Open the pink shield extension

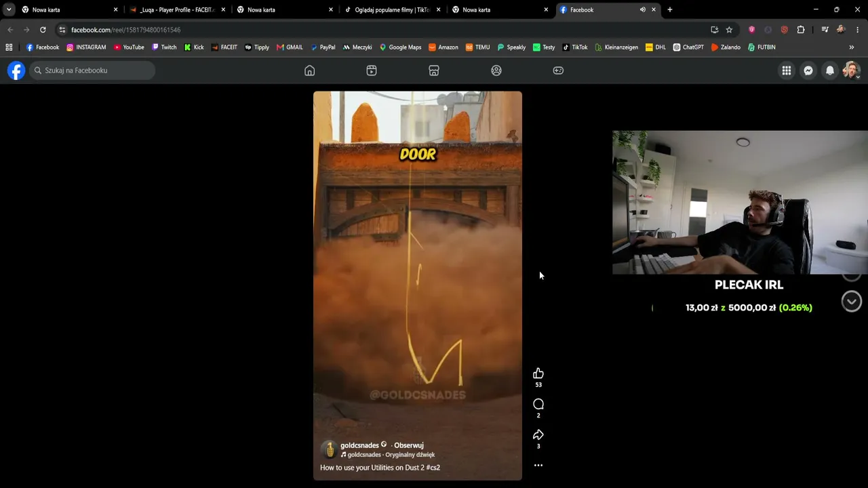(751, 30)
